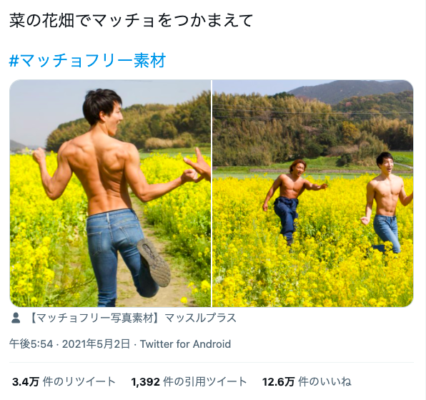Click the shoe sole in the left photo
This screenshot has width=426, height=400.
tap(154, 262)
